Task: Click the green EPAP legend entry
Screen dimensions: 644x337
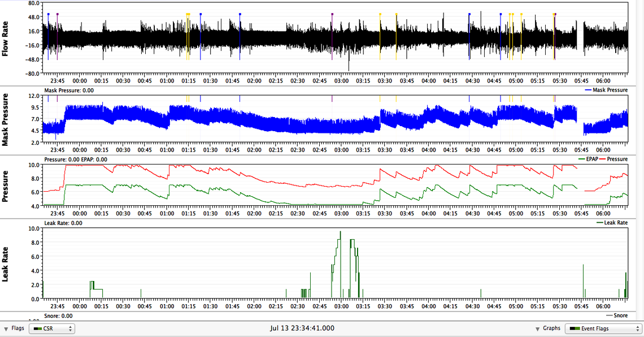Action: 588,159
